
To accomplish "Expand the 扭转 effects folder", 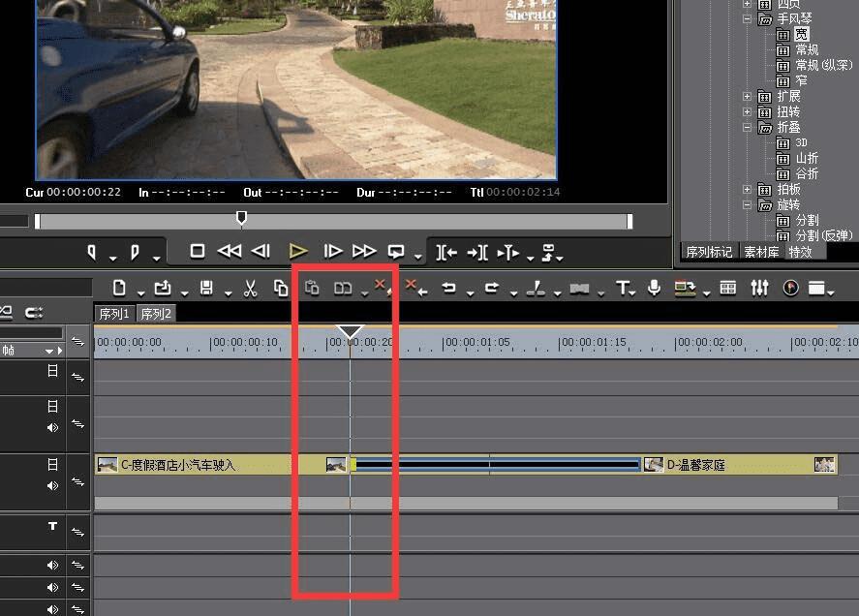I will (747, 111).
